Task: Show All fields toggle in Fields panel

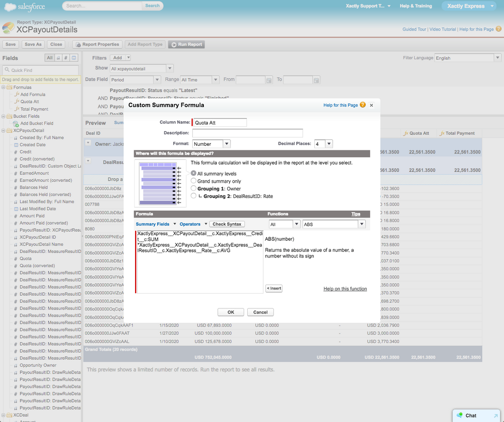Action: pyautogui.click(x=49, y=58)
